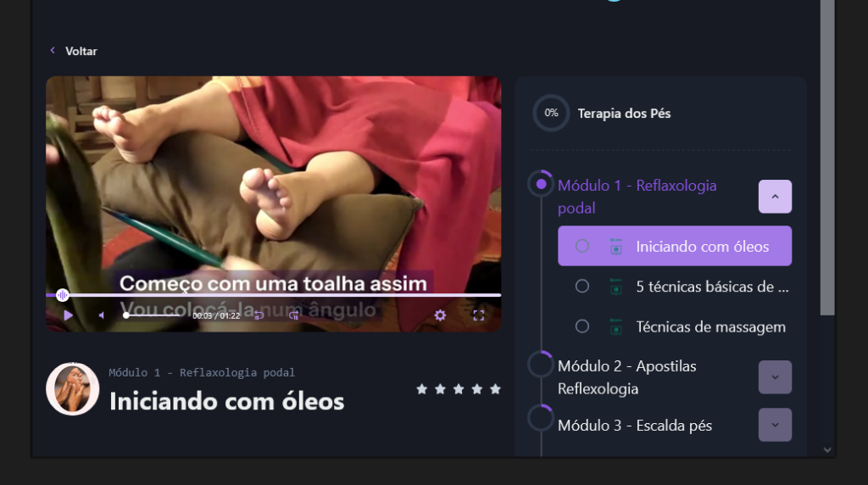Go back using the Voltar link
868x485 pixels.
[81, 51]
